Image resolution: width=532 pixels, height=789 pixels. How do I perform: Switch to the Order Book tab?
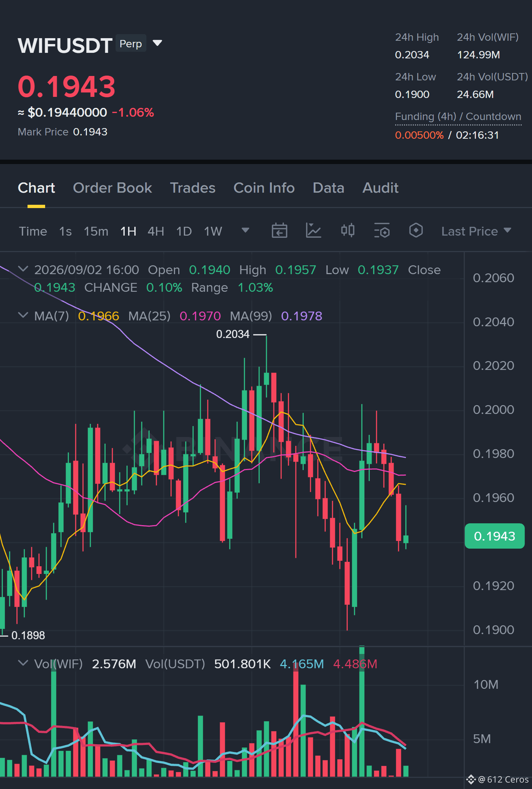112,188
